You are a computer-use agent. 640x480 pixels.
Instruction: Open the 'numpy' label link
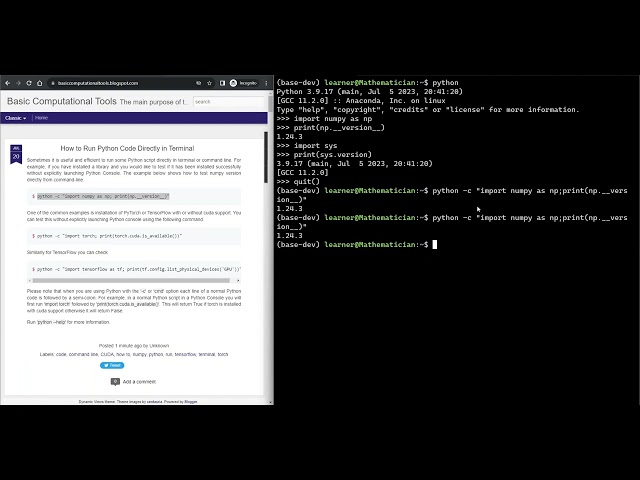140,354
